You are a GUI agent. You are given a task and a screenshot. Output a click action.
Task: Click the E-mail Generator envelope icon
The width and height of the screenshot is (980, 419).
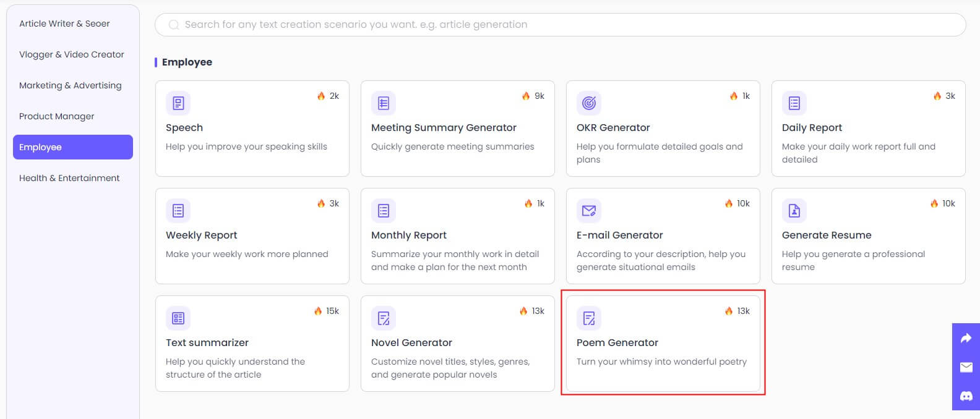(x=589, y=211)
